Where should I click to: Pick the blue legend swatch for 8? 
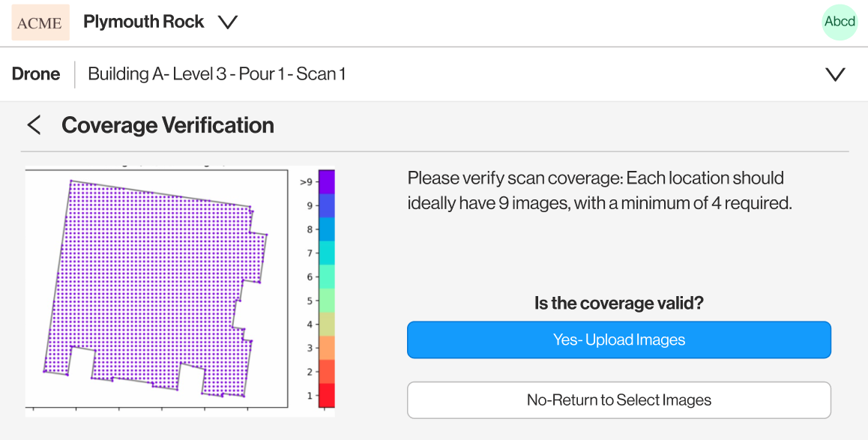click(327, 229)
